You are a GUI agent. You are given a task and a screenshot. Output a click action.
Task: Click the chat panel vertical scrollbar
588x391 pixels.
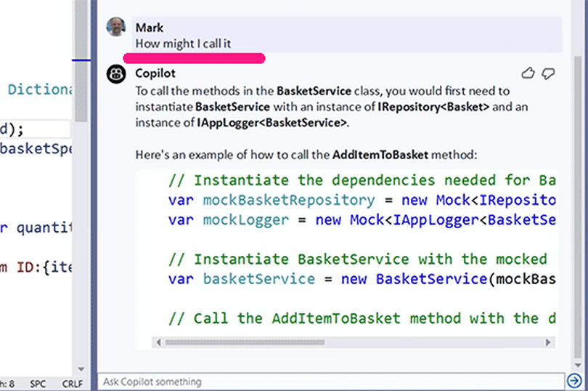(x=578, y=206)
